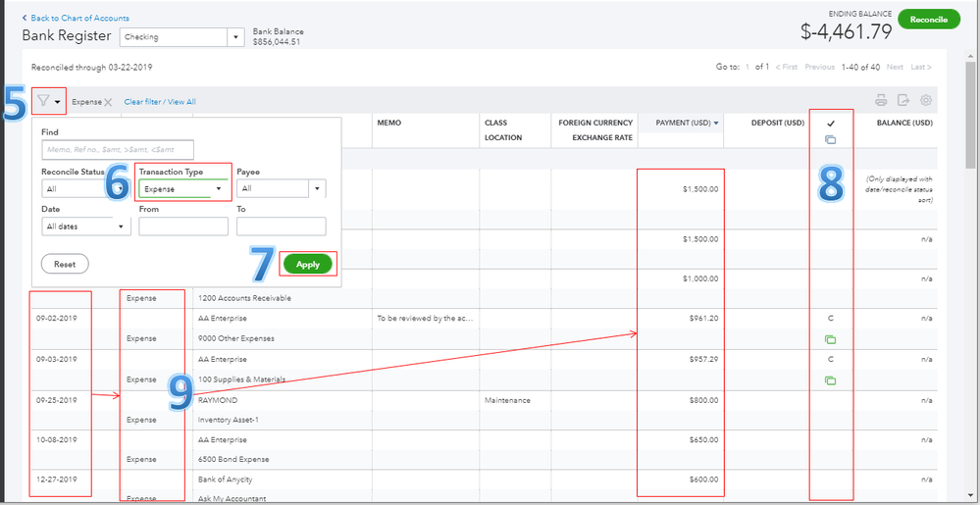This screenshot has width=980, height=505.
Task: Click green attachment icon in 100 Supplies & Materials row
Action: [830, 380]
